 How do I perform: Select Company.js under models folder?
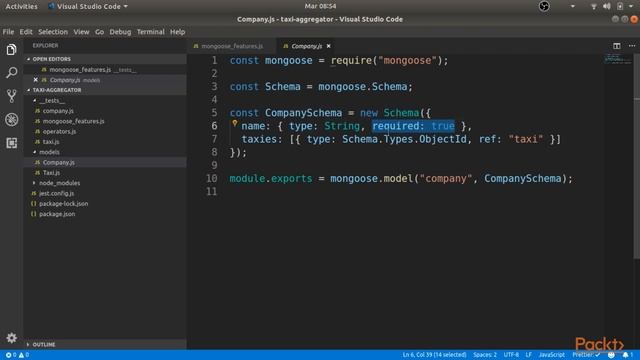tap(105, 162)
